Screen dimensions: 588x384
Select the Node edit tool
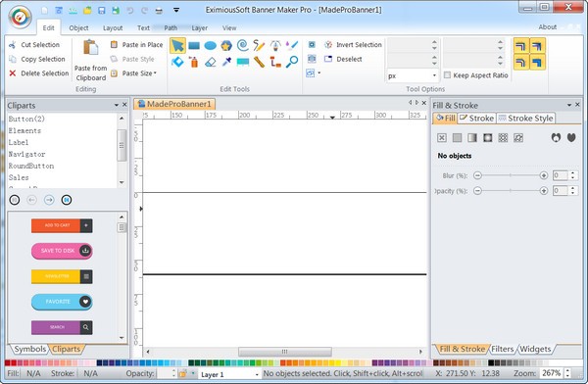[177, 62]
